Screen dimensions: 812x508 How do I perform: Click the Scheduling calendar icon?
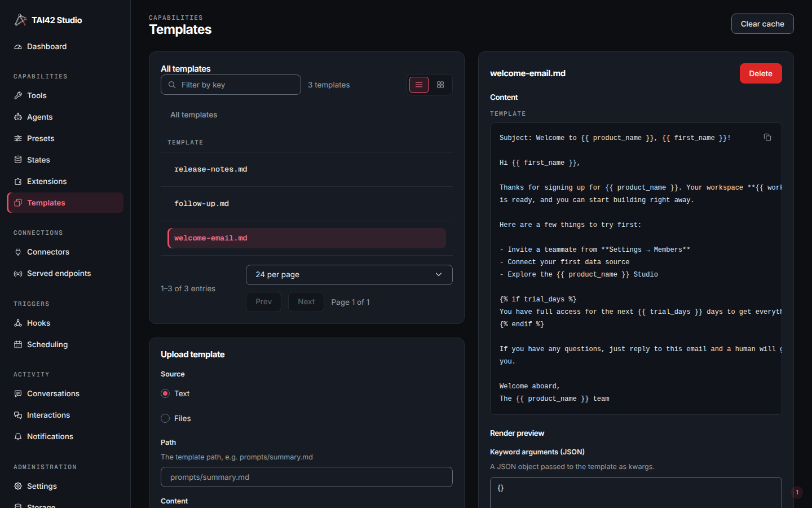tap(18, 344)
